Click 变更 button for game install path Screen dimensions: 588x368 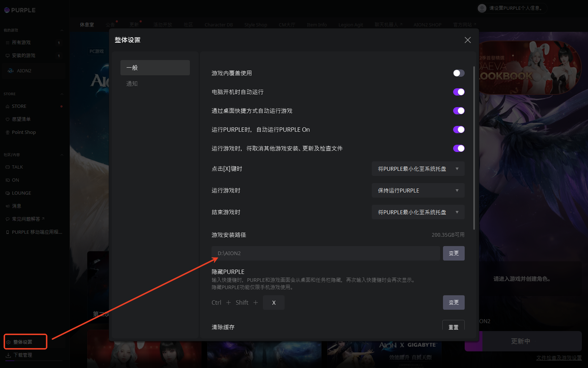click(453, 253)
